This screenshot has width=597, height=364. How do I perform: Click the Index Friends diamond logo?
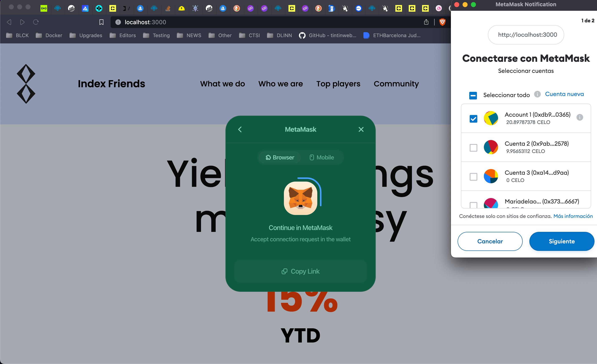(26, 84)
